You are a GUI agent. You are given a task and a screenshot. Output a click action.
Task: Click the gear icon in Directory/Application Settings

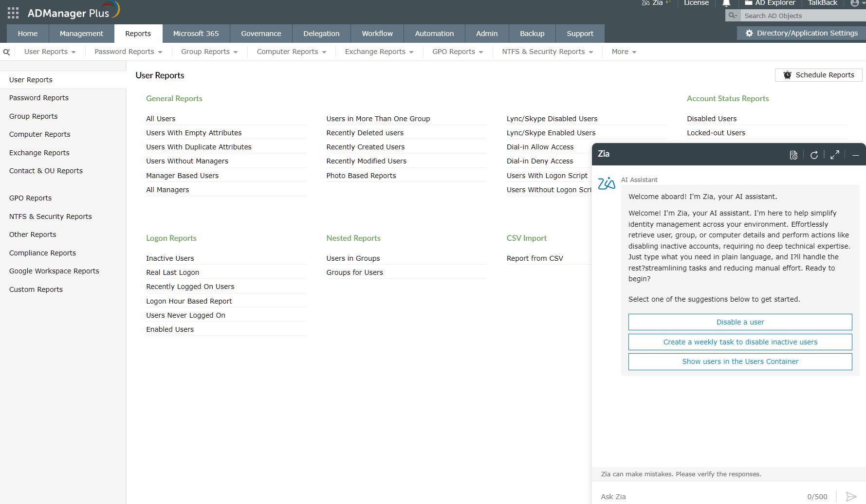click(x=749, y=33)
